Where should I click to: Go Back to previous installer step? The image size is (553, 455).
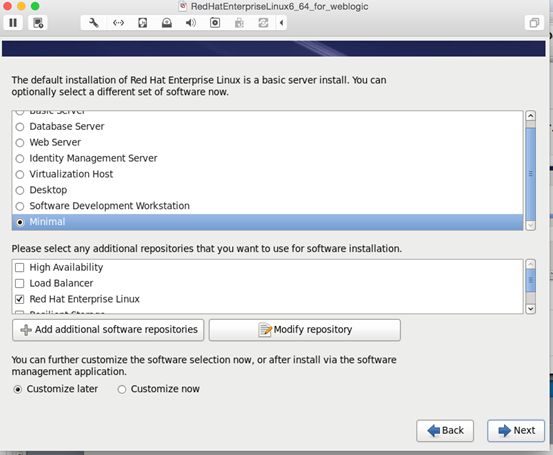pyautogui.click(x=445, y=431)
